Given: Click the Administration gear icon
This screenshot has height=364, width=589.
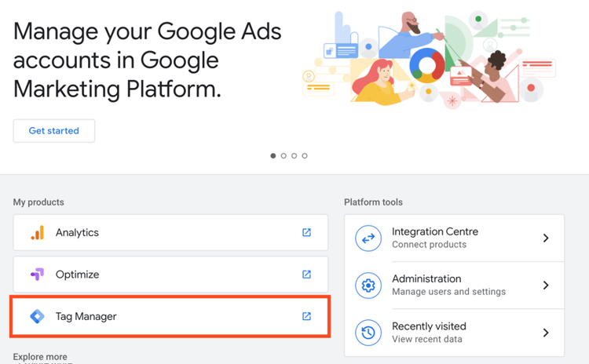Looking at the screenshot, I should 368,286.
